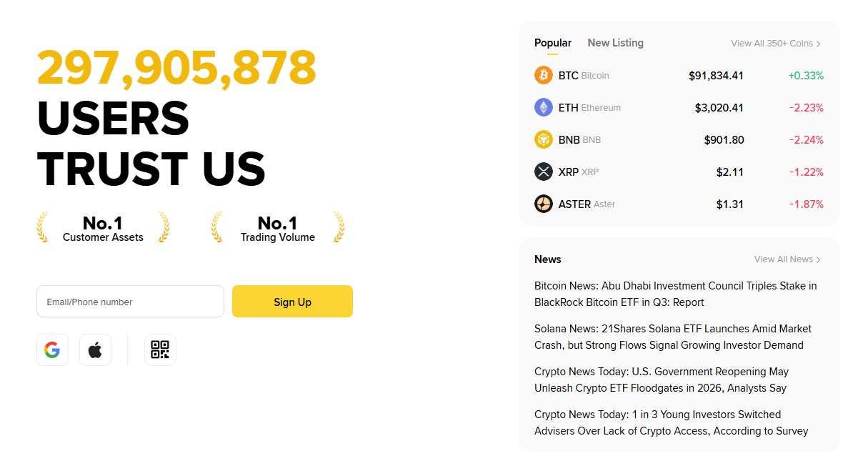Click the Ethereum coin icon
Viewport: 868px width, 456px height.
click(x=544, y=107)
